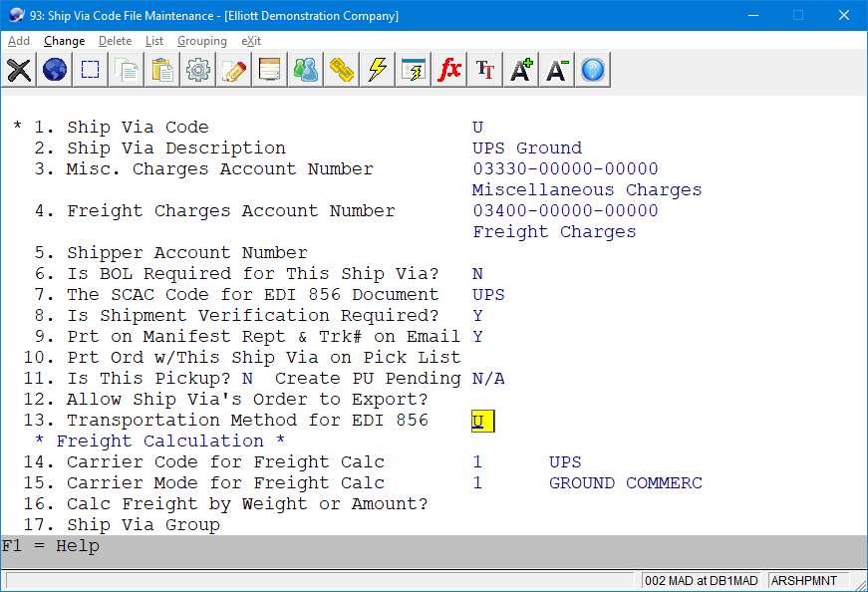Click the two people contacts icon
The image size is (868, 592).
pyautogui.click(x=306, y=70)
